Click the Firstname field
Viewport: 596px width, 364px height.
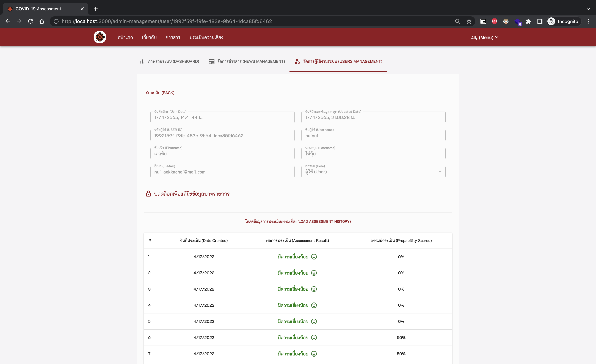pyautogui.click(x=222, y=154)
